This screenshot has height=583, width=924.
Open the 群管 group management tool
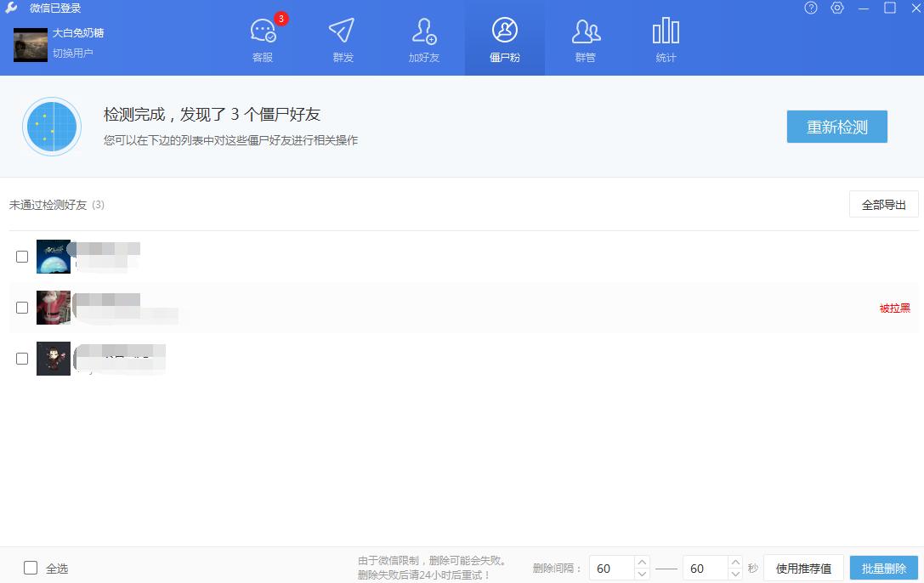point(586,38)
